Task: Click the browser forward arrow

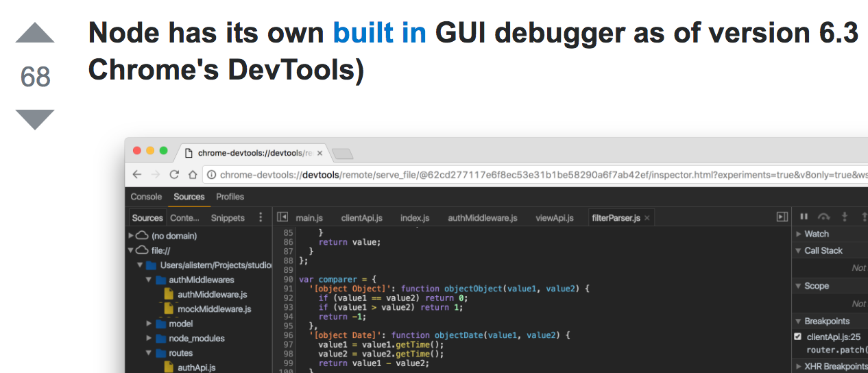Action: [156, 175]
